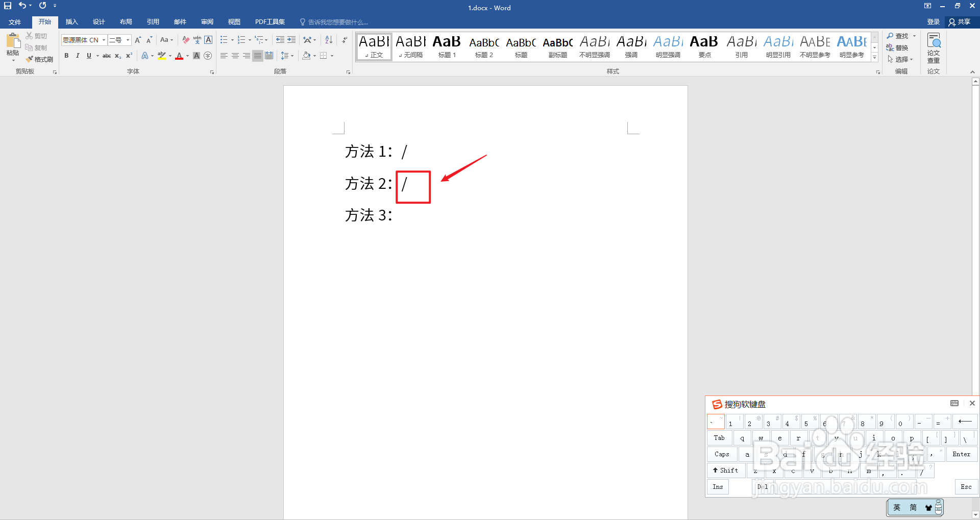Click the 共享 Share button
Image resolution: width=980 pixels, height=520 pixels.
(x=960, y=22)
